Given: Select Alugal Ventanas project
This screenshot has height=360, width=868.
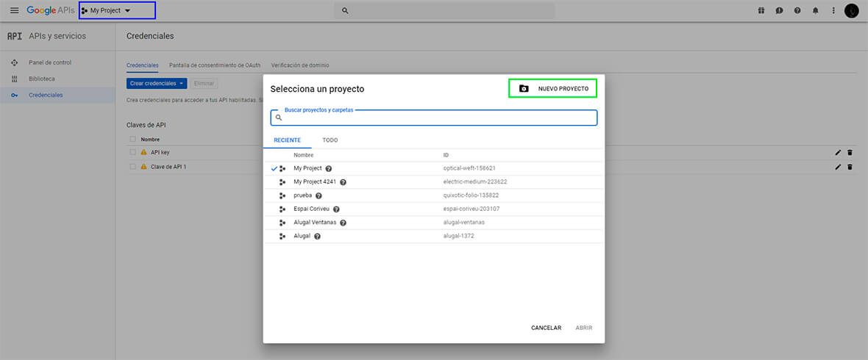Looking at the screenshot, I should coord(433,223).
